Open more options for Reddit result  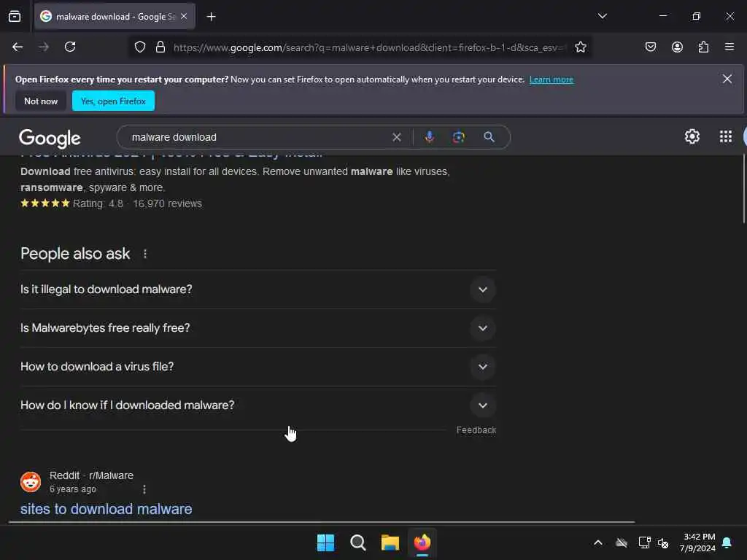click(x=144, y=489)
